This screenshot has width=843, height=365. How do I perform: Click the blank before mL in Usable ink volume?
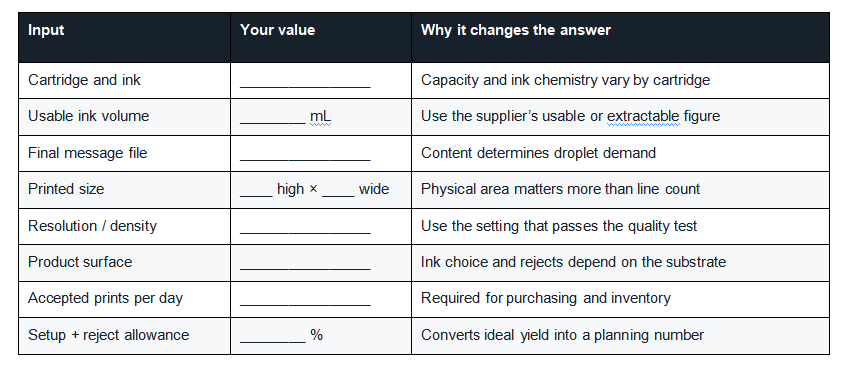click(273, 122)
